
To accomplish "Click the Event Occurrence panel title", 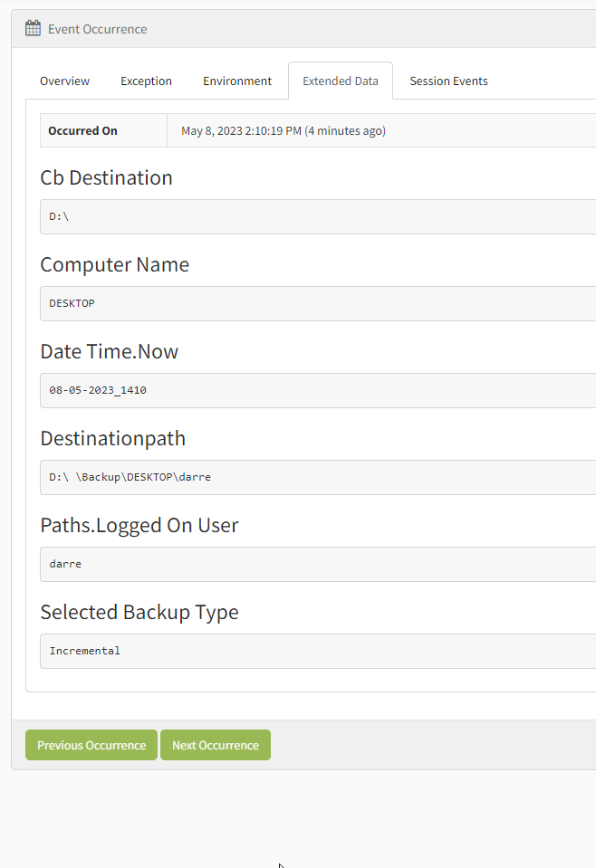I will tap(98, 29).
